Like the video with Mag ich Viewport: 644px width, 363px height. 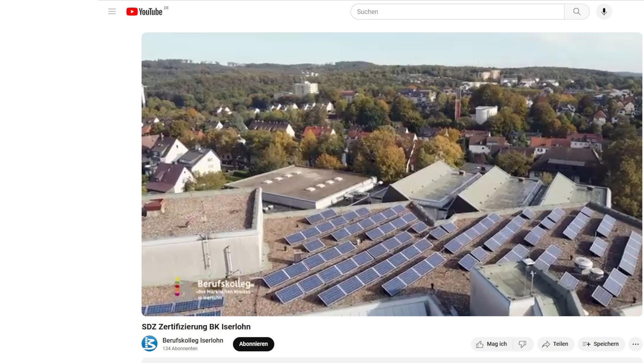492,344
